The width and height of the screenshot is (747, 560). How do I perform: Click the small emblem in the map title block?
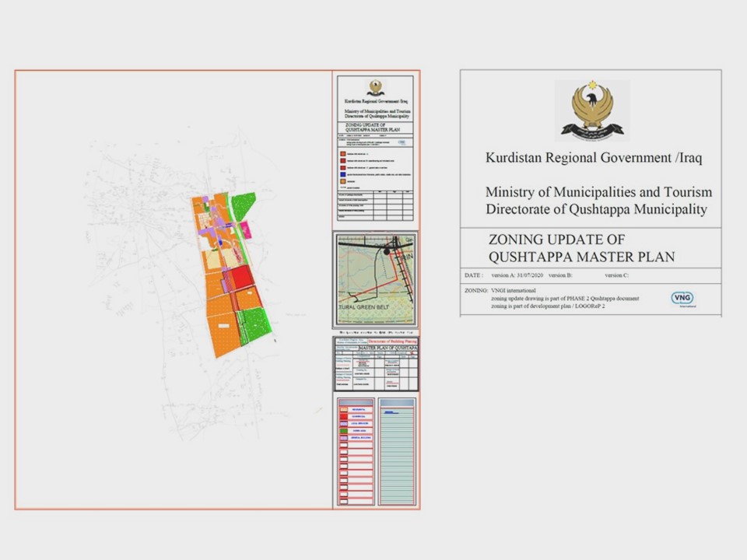376,88
